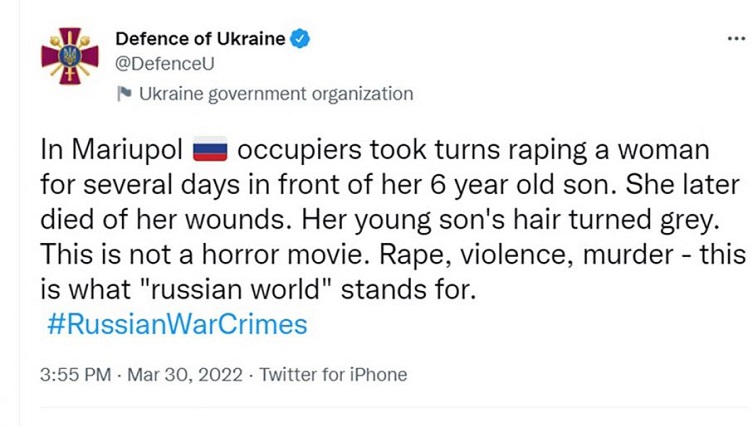Open the three-dot more options menu
Viewport: 753px width, 427px height.
[x=737, y=38]
